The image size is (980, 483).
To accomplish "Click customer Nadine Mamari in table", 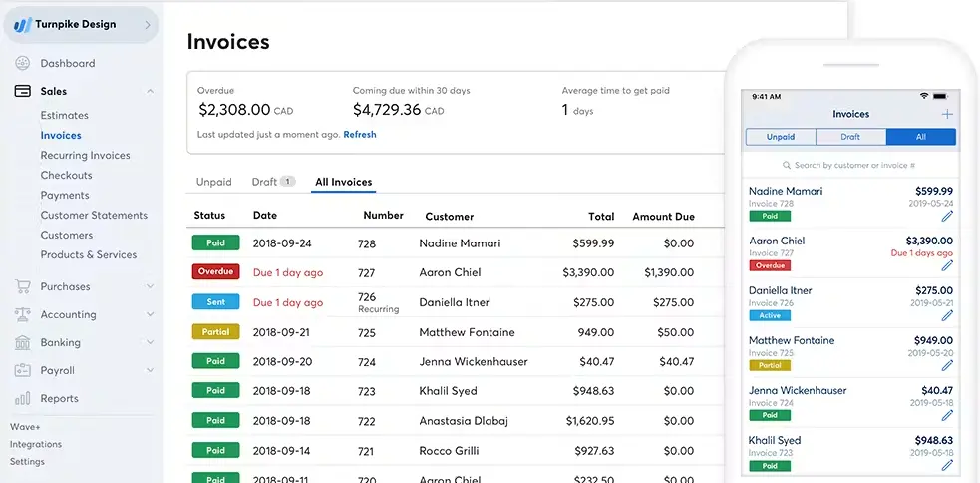I will pyautogui.click(x=460, y=243).
